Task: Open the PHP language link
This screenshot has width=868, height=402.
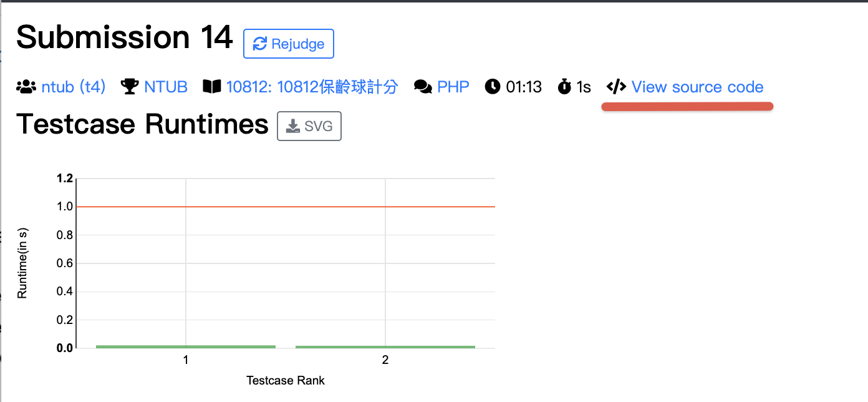Action: (x=453, y=87)
